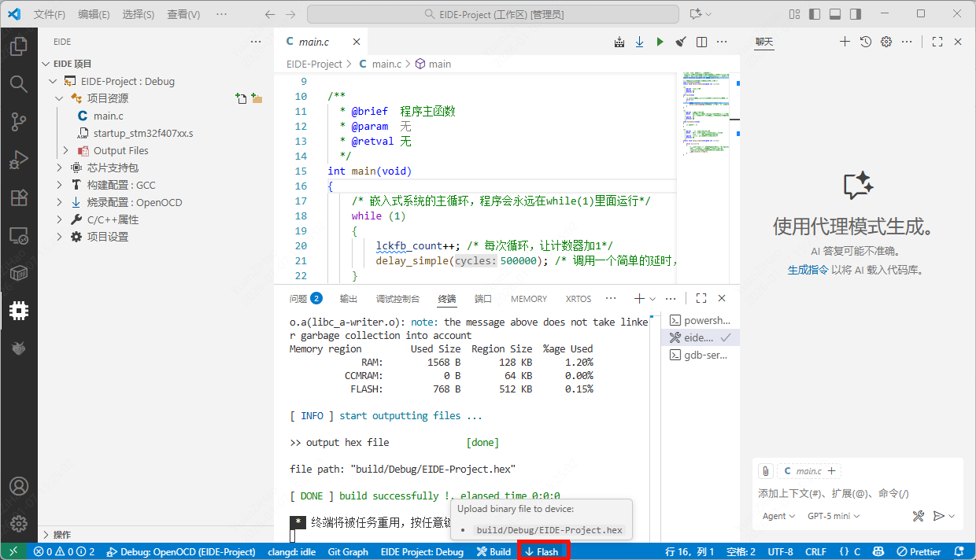
Task: Click the build icon in editor toolbar
Action: 619,42
